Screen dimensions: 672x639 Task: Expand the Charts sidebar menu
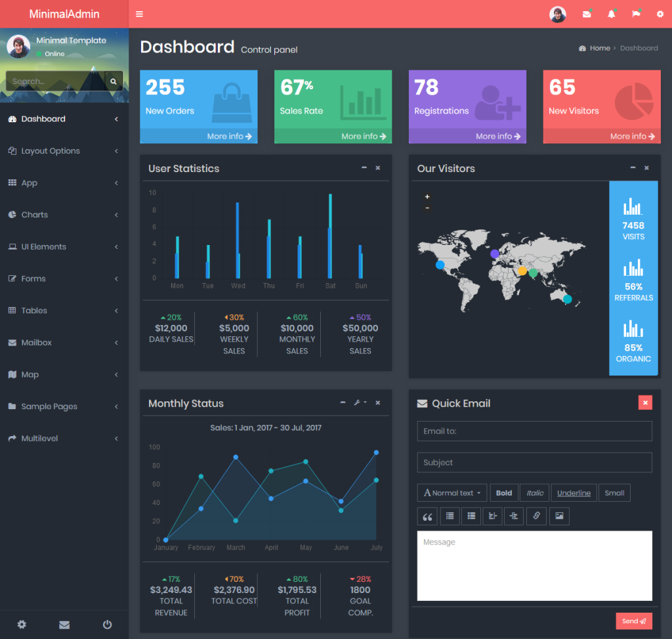64,215
